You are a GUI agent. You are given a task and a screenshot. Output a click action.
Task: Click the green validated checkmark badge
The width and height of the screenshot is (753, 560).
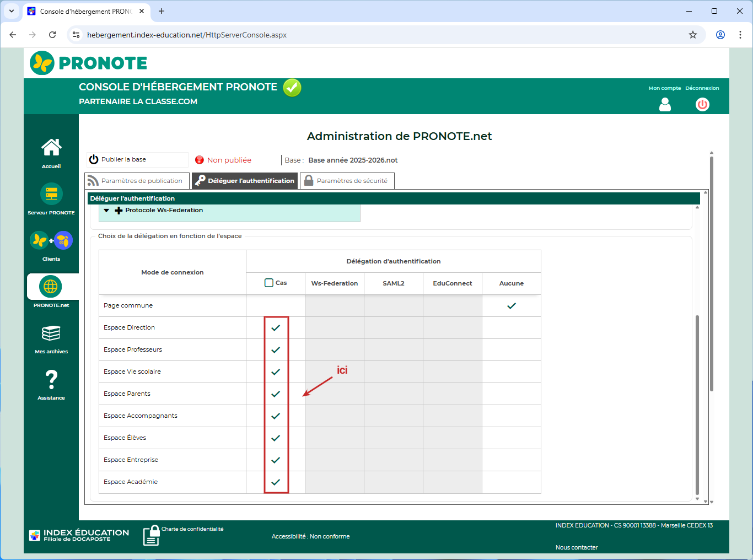click(x=292, y=87)
